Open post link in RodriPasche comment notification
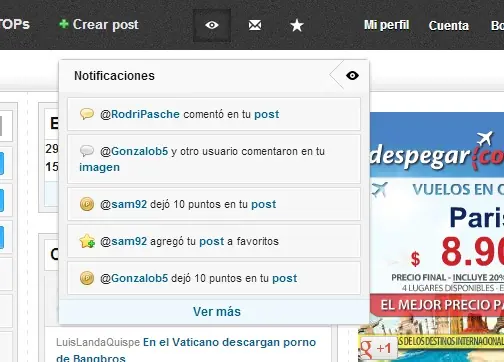Image resolution: width=504 pixels, height=362 pixels. coord(267,115)
